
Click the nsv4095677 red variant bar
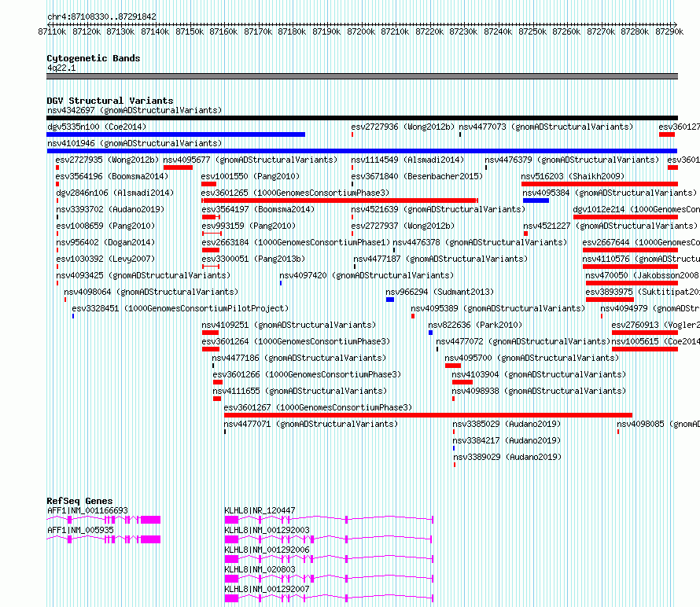point(178,167)
